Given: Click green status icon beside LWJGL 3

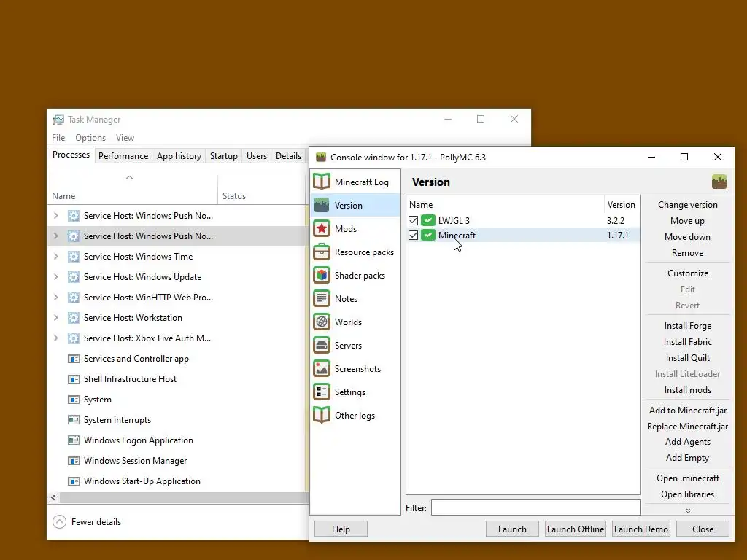Looking at the screenshot, I should click(x=427, y=220).
